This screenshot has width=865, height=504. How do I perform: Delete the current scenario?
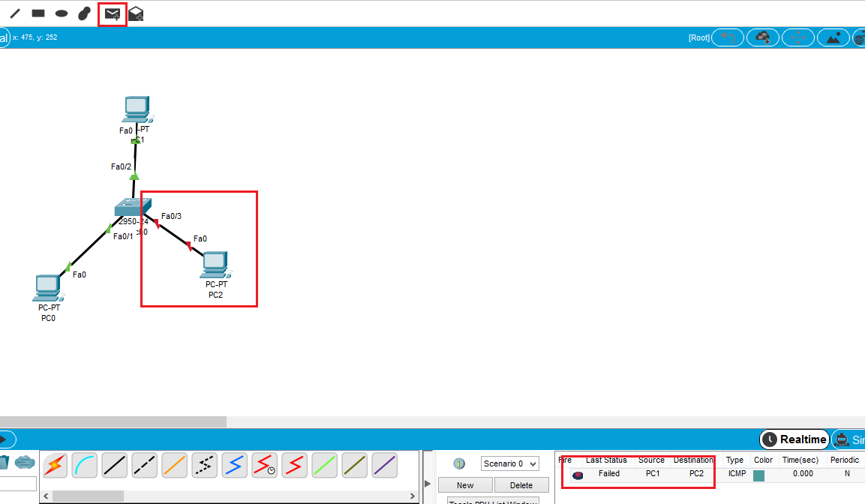[x=521, y=484]
